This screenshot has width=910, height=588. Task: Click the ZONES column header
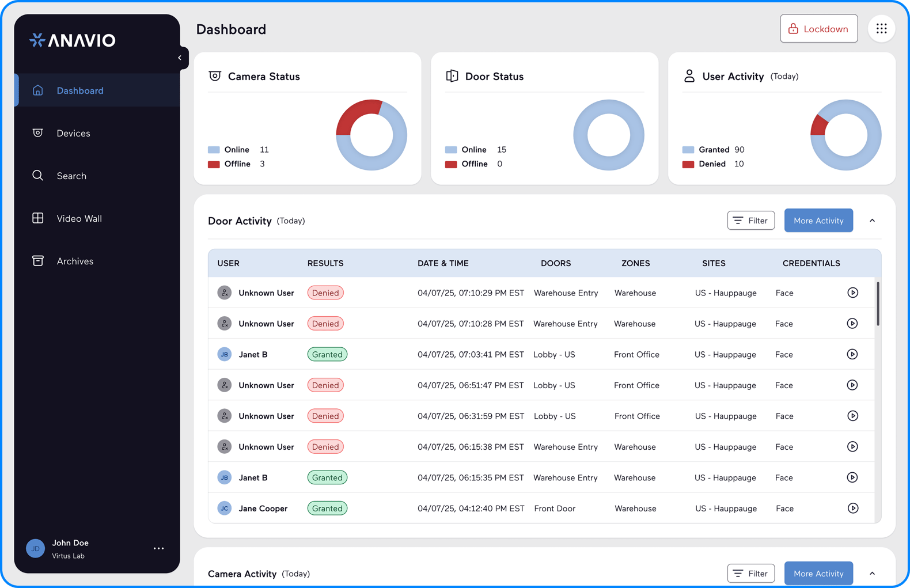635,263
